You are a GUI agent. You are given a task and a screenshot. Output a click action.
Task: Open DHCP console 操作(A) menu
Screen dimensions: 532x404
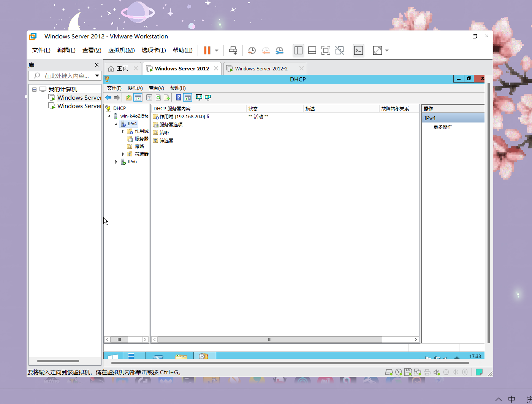(x=135, y=88)
